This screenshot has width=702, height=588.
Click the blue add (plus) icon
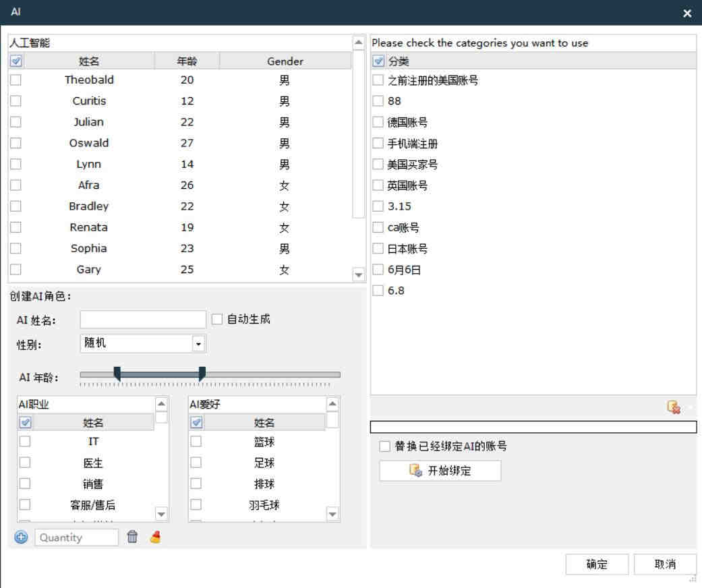tap(21, 537)
